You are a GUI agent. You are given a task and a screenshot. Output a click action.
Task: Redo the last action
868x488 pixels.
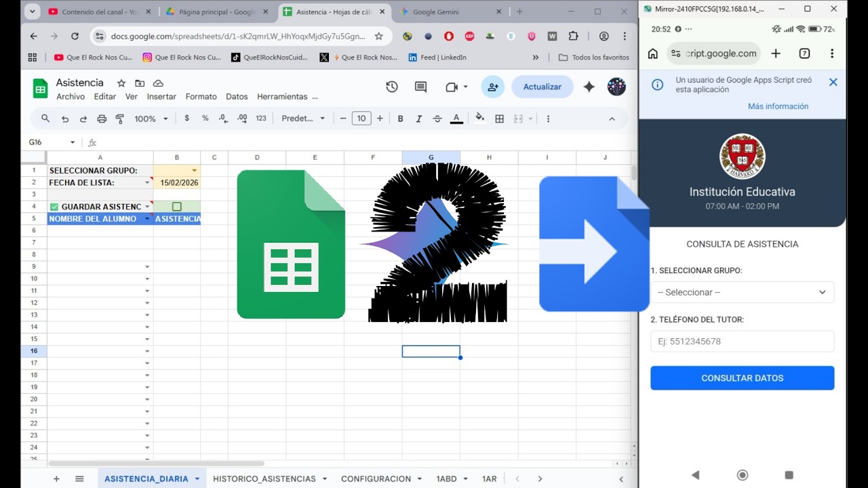coord(83,119)
